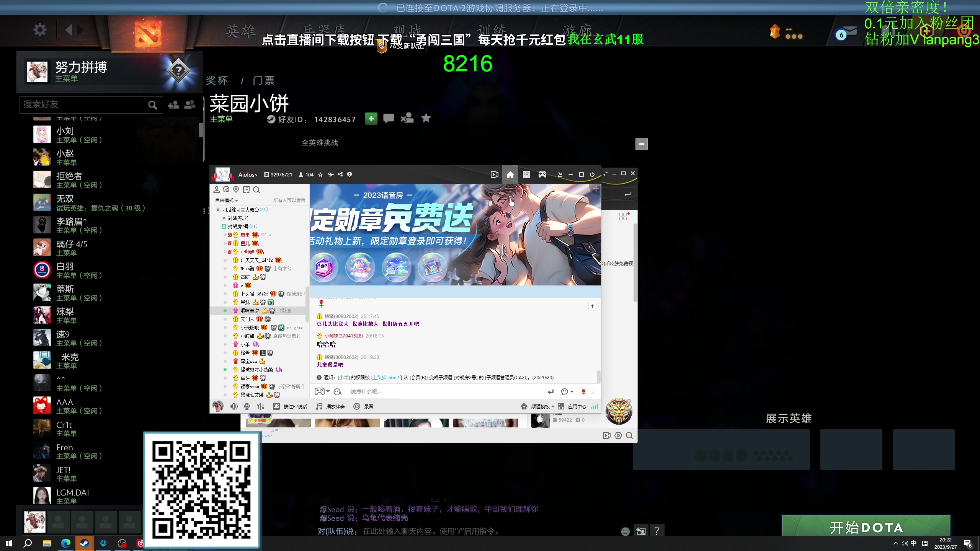Share the YY channel
The width and height of the screenshot is (980, 551).
[x=340, y=174]
